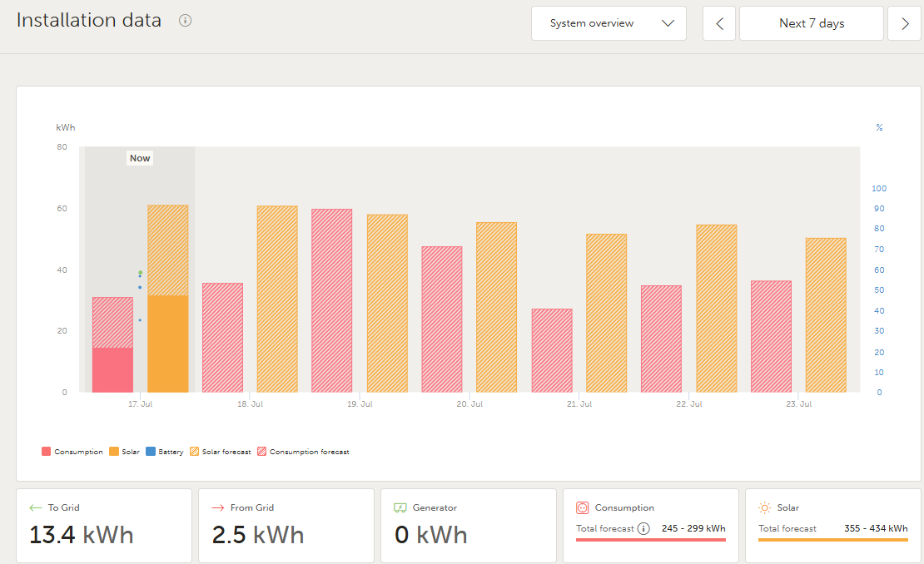Click the Generator icon

point(400,507)
